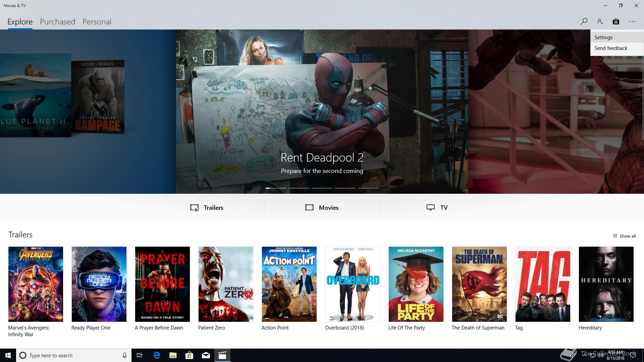
Task: Click 'Marvel's Avengers: Infinity War' title text
Action: [29, 331]
